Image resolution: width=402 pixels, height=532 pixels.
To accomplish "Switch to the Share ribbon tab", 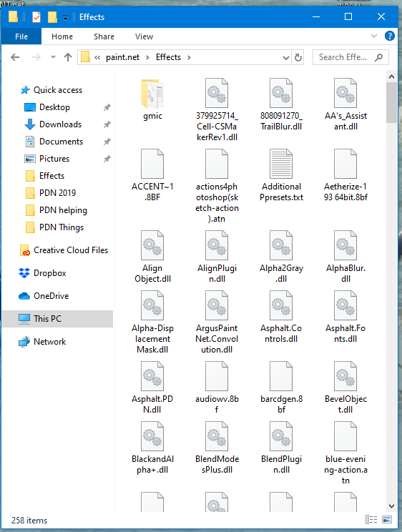I will 104,36.
